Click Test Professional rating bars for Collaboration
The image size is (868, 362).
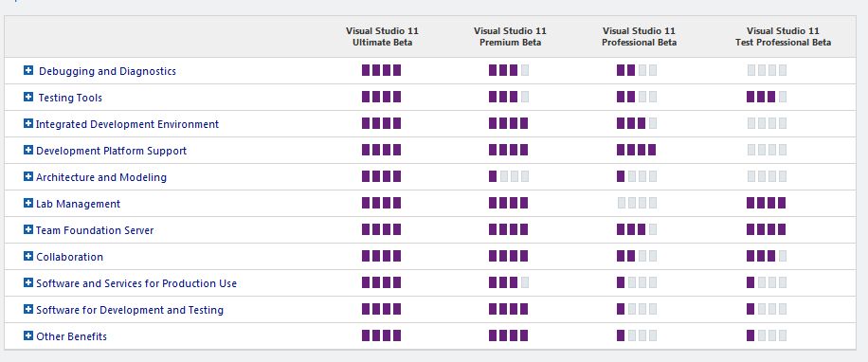pos(767,256)
